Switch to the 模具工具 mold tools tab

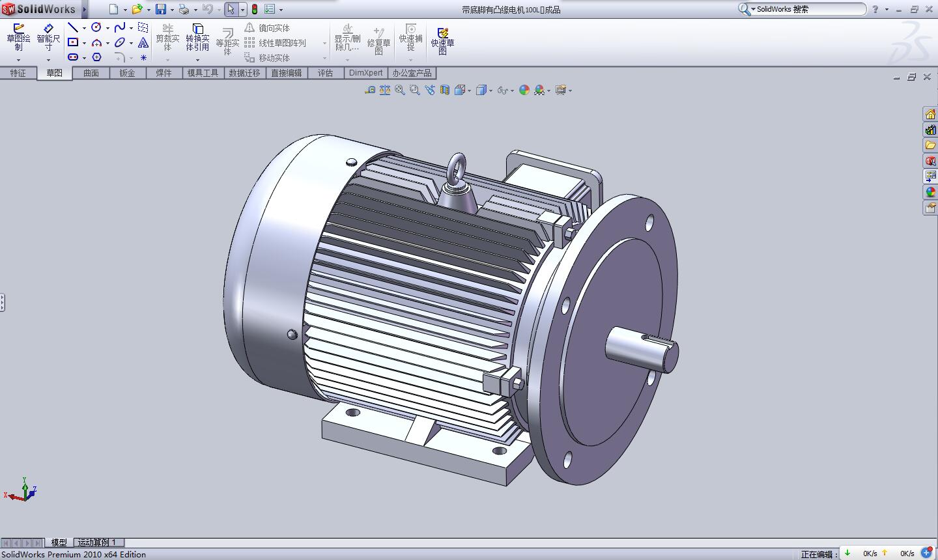pyautogui.click(x=203, y=73)
